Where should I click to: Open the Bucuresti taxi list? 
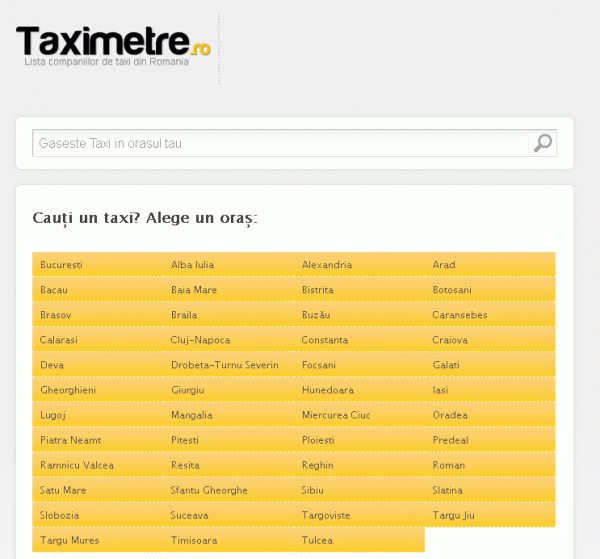61,265
